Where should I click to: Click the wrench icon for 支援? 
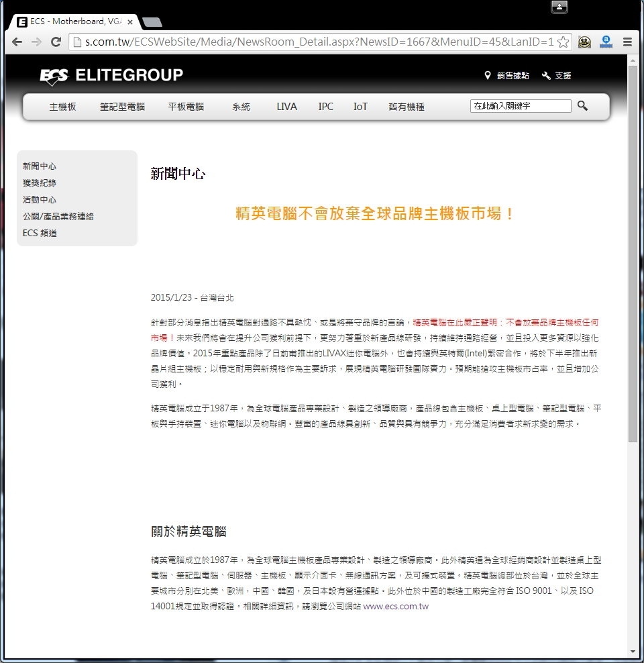(x=546, y=75)
